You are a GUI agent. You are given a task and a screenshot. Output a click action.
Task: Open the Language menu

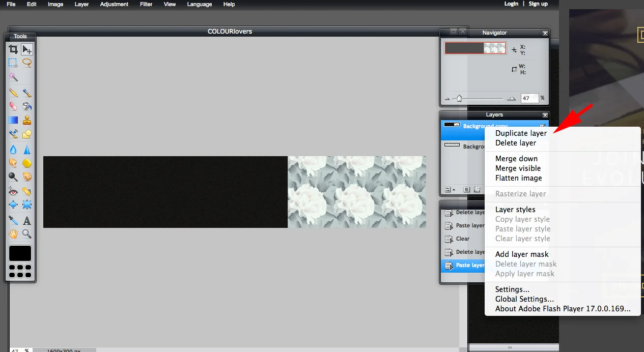click(200, 4)
